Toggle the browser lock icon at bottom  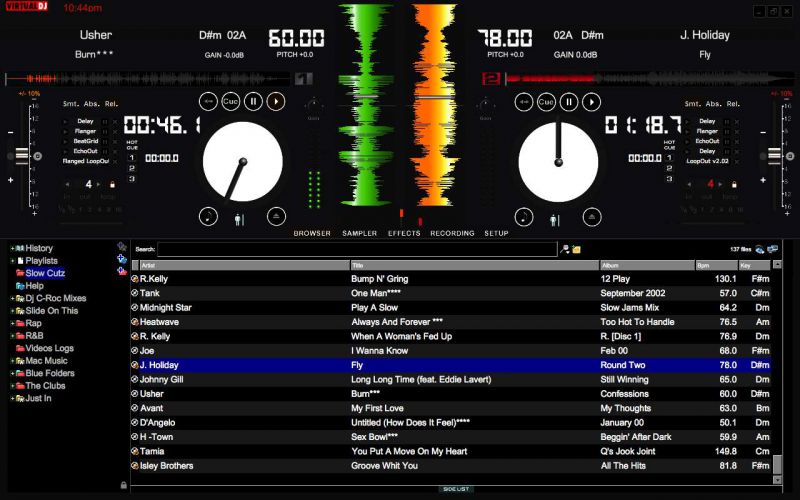coord(123,485)
